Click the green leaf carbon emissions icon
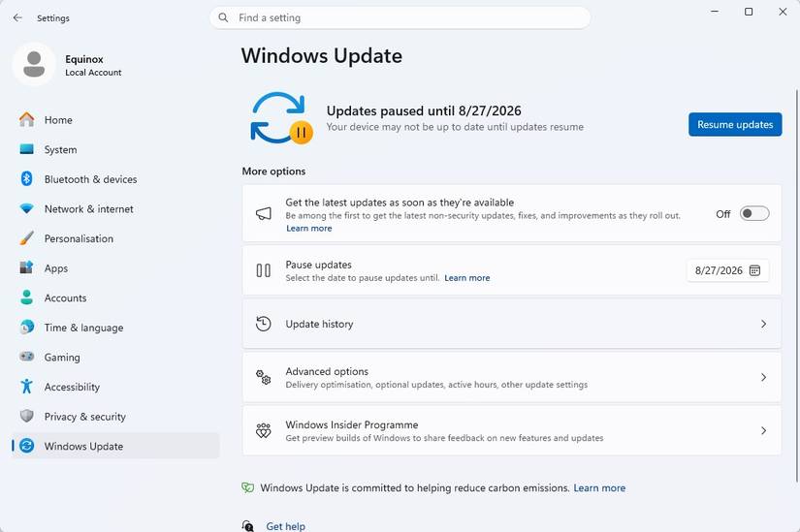Viewport: 800px width, 532px height. pyautogui.click(x=248, y=487)
